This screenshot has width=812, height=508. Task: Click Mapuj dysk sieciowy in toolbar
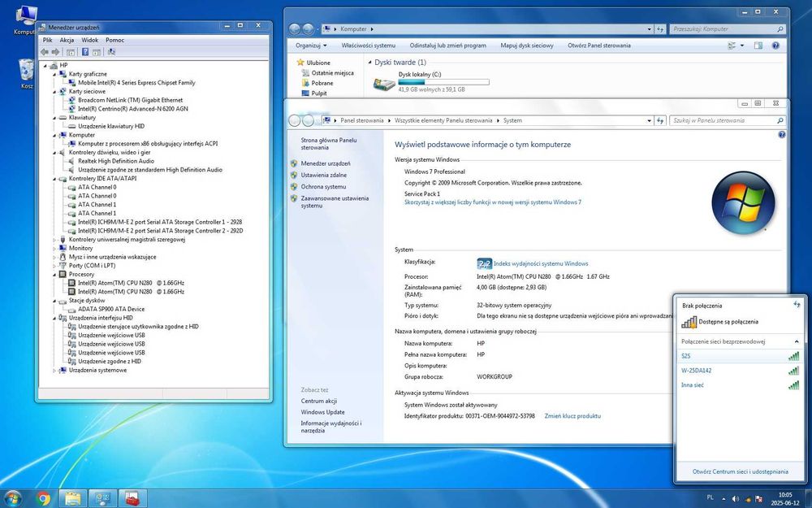[527, 46]
